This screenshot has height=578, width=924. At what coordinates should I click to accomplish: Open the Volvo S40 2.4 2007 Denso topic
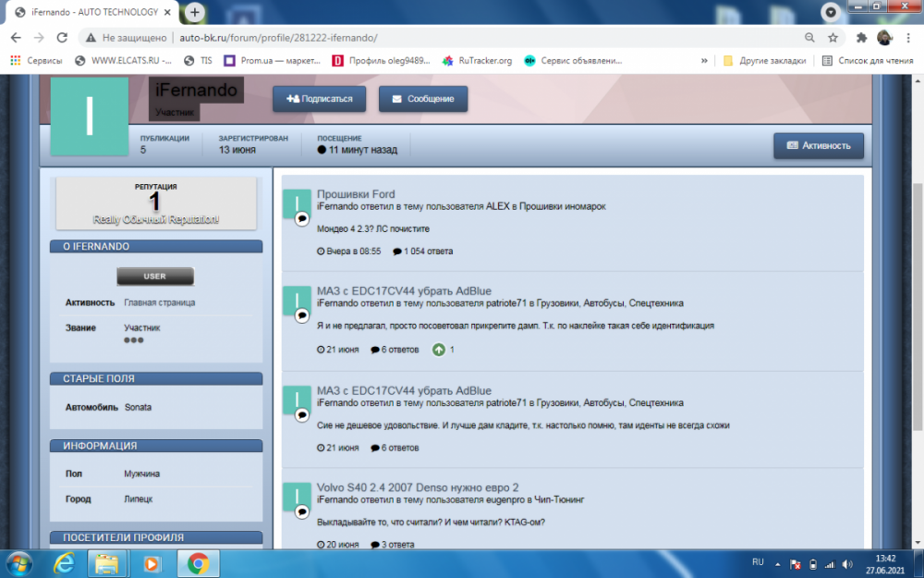(x=418, y=487)
